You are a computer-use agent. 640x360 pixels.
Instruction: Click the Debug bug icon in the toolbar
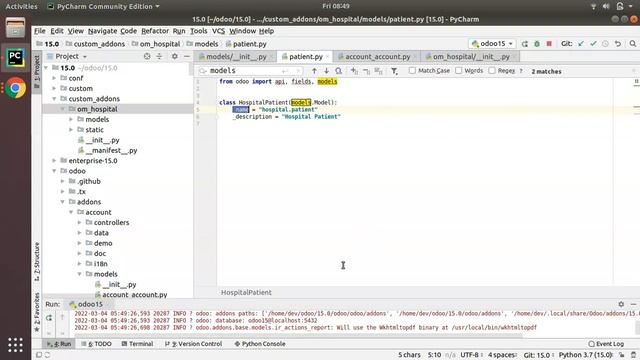[537, 44]
